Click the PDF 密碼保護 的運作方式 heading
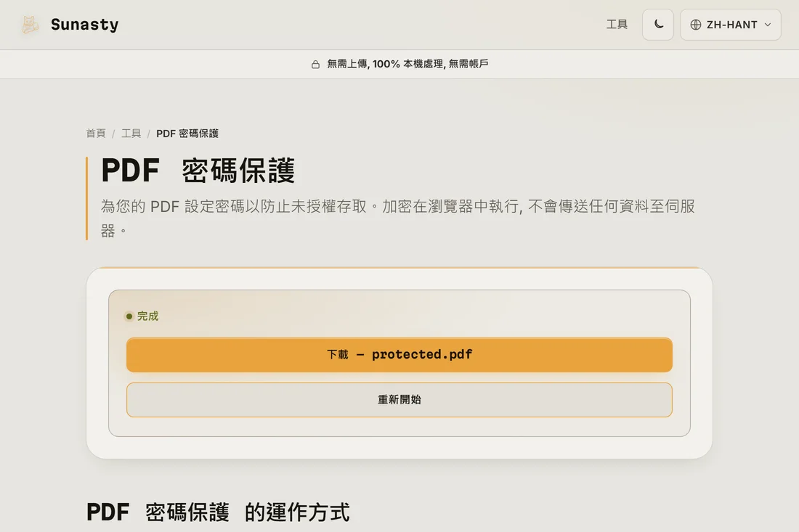This screenshot has height=532, width=799. pos(218,512)
